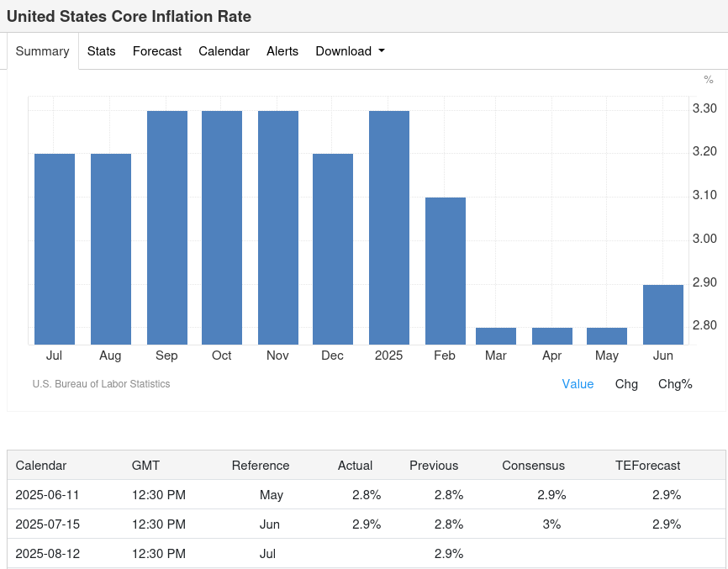Open the Forecast tab
Screen dimensions: 728x569
click(x=156, y=51)
